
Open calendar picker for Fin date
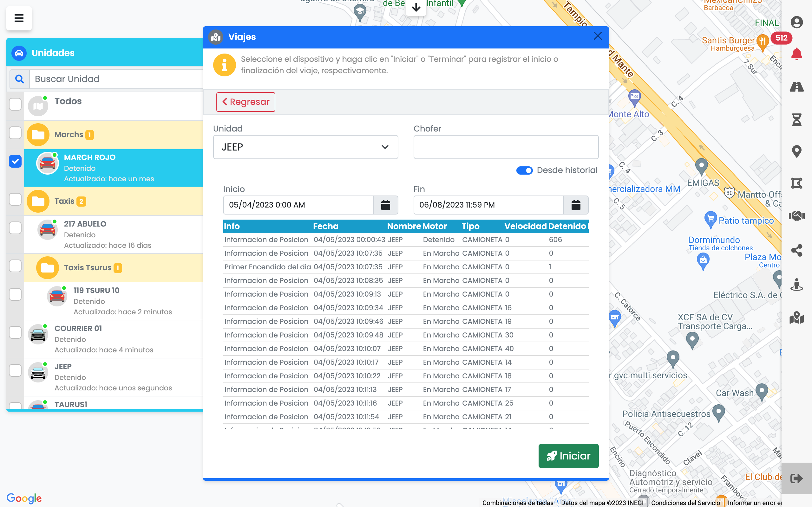(576, 205)
